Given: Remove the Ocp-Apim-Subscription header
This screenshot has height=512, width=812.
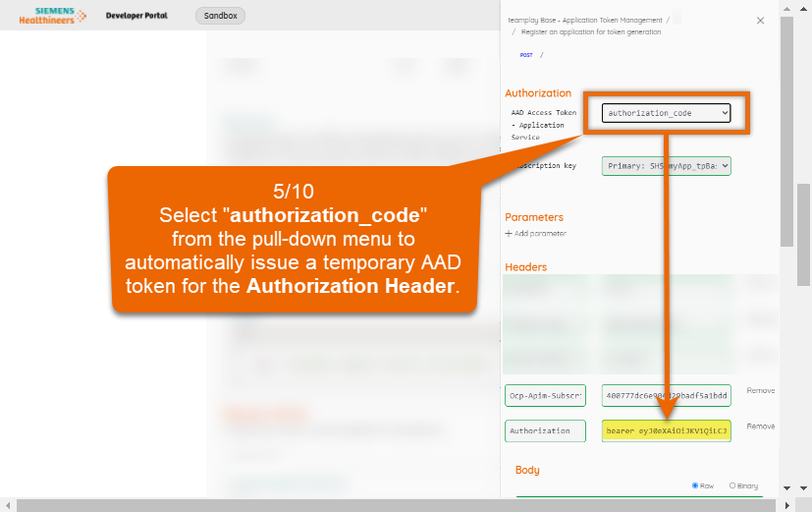Looking at the screenshot, I should coord(760,390).
